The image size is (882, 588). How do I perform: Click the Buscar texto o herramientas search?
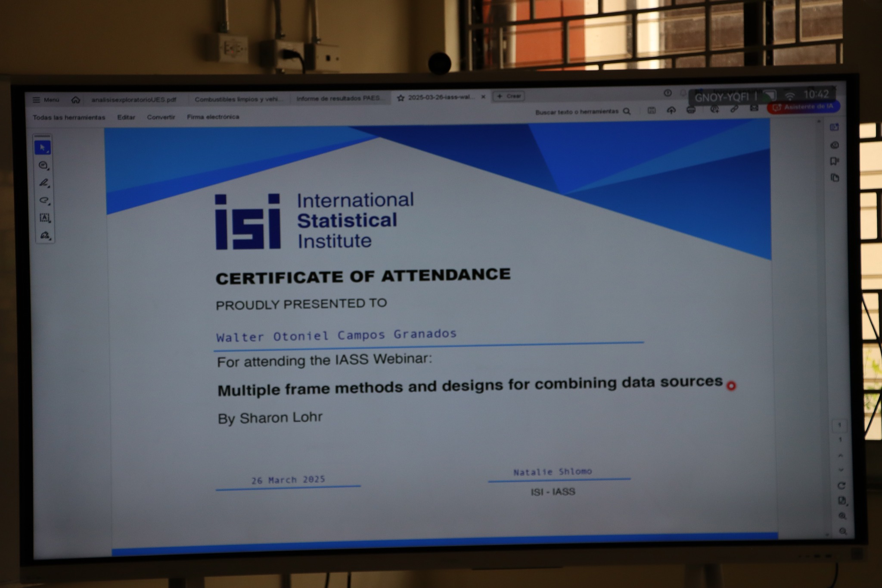click(583, 112)
